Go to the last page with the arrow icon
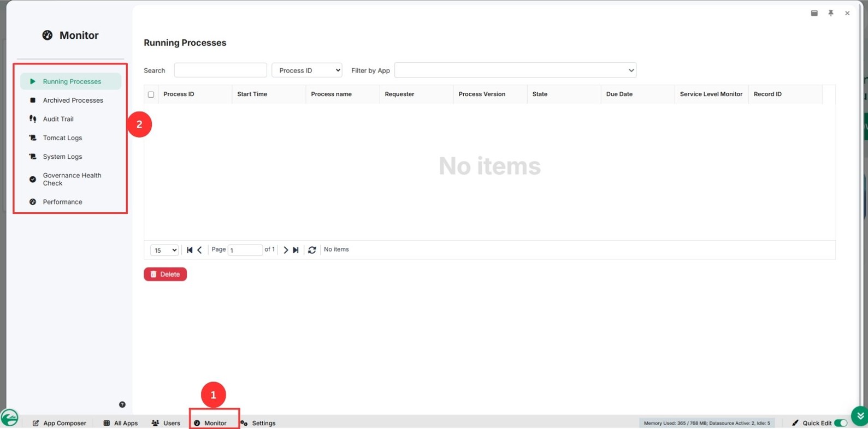 [296, 250]
